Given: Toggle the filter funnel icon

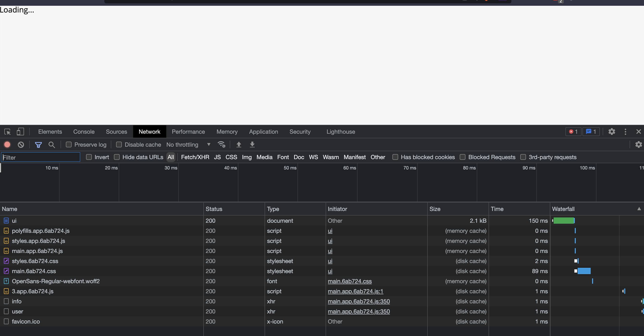Looking at the screenshot, I should pos(38,144).
